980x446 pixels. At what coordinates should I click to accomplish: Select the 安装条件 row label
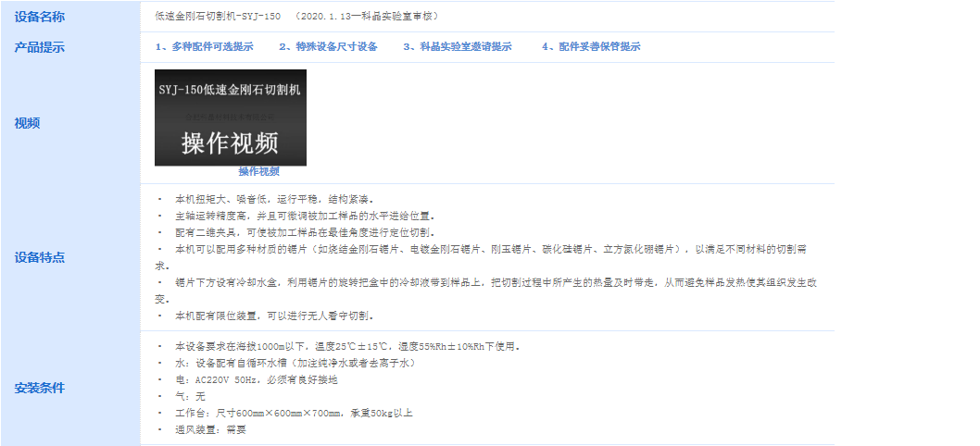point(40,388)
